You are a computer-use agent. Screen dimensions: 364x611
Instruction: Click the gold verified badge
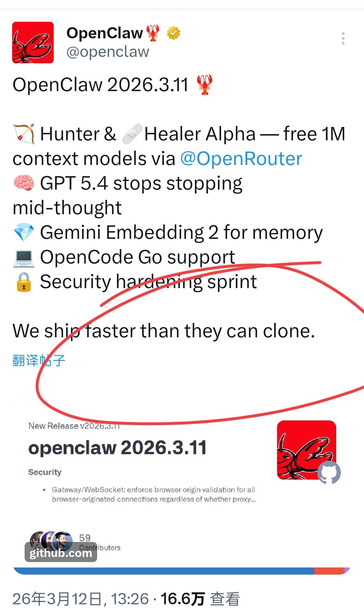pos(174,33)
